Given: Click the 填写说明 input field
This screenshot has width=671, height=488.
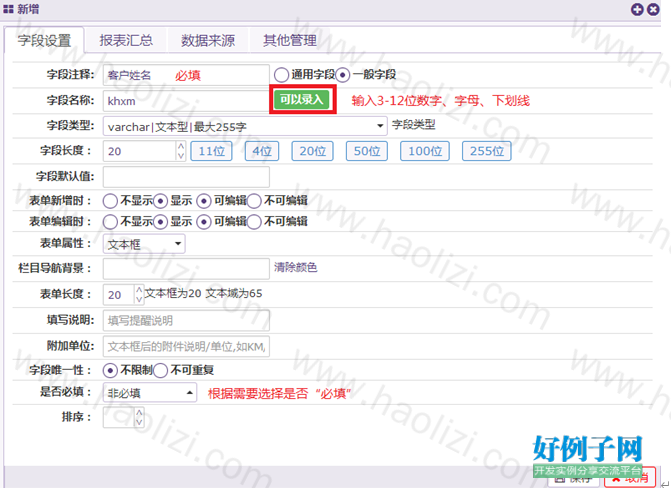Looking at the screenshot, I should 186,321.
